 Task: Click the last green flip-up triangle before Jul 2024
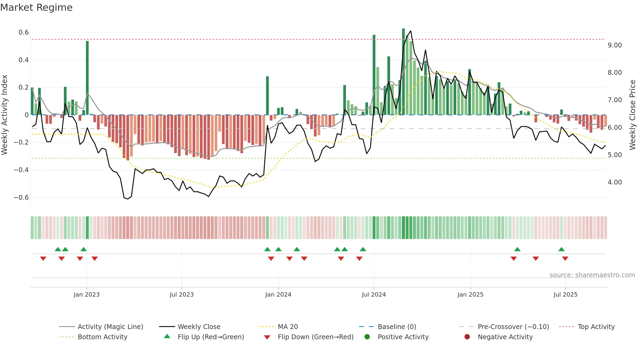(363, 249)
